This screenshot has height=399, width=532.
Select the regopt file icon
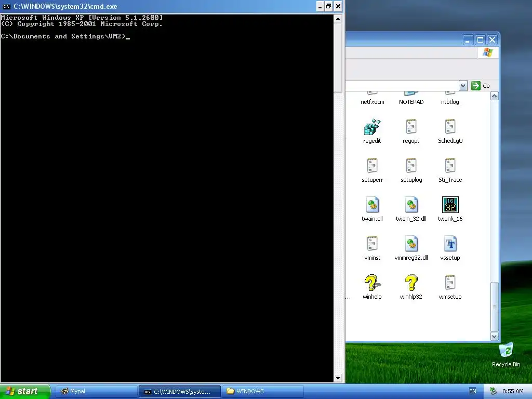(411, 127)
